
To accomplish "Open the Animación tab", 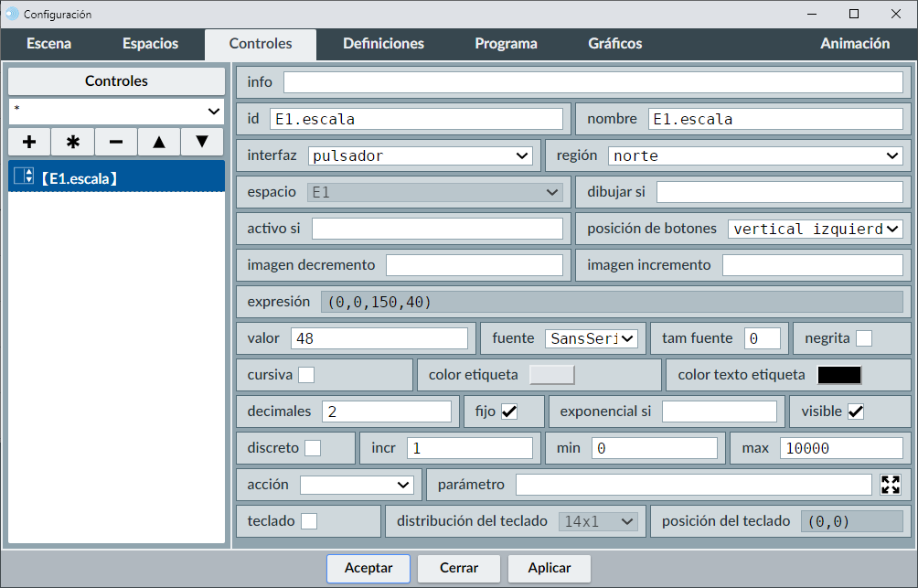I will [x=854, y=44].
